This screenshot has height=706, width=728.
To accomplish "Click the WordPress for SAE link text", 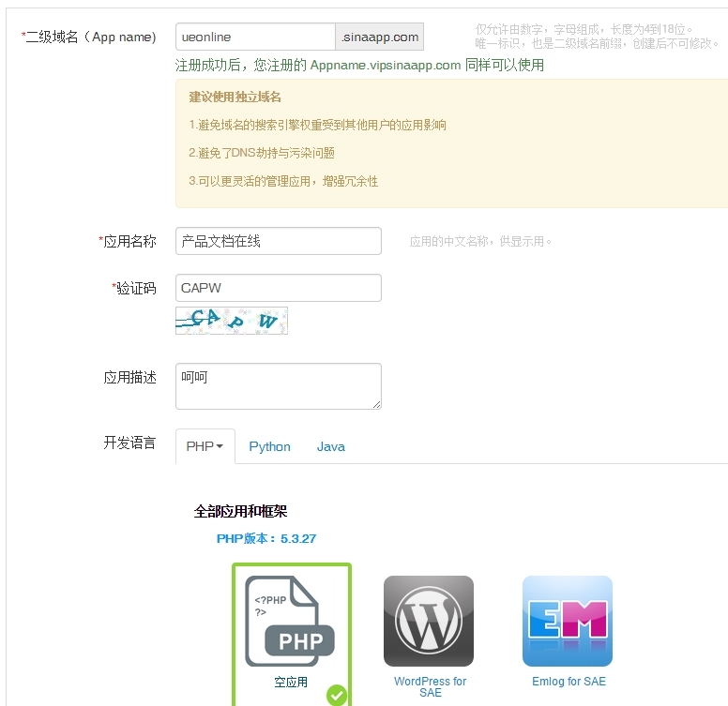I will click(430, 687).
